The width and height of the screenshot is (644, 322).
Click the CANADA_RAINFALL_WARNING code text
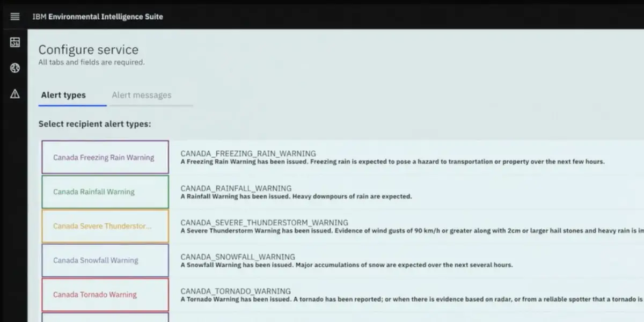point(236,188)
